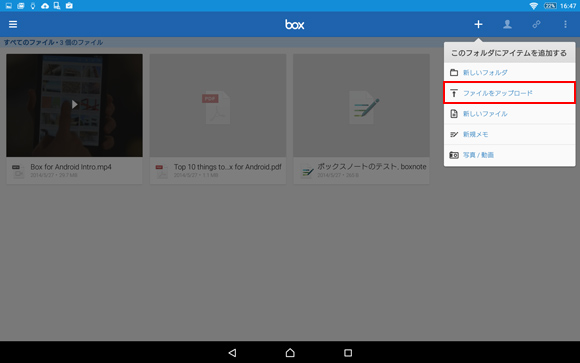Choose ファイルをアップロード menu entry
Image resolution: width=580 pixels, height=363 pixels.
tap(509, 93)
